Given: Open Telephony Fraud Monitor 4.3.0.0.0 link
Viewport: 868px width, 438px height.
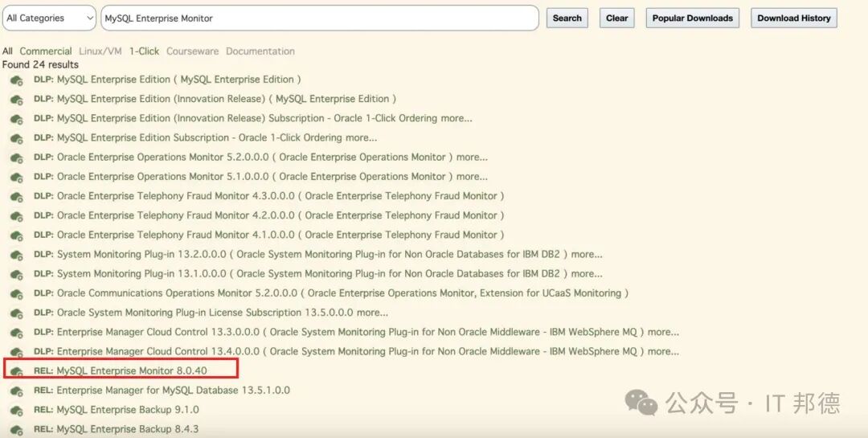Looking at the screenshot, I should (x=269, y=195).
